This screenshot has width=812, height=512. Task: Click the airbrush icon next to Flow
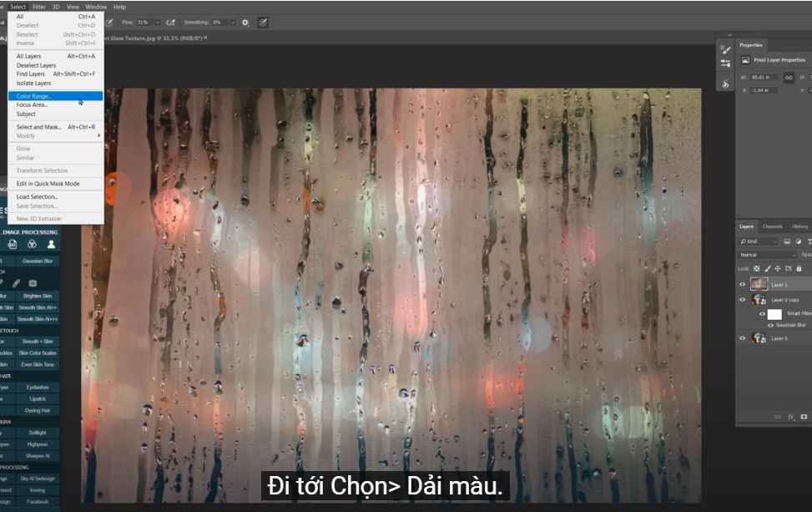click(x=171, y=23)
